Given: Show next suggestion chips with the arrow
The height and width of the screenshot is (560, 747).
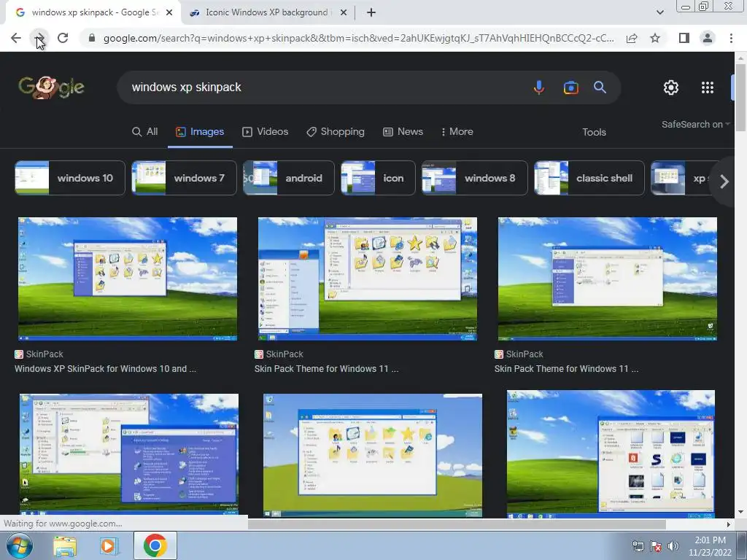Looking at the screenshot, I should pyautogui.click(x=724, y=182).
